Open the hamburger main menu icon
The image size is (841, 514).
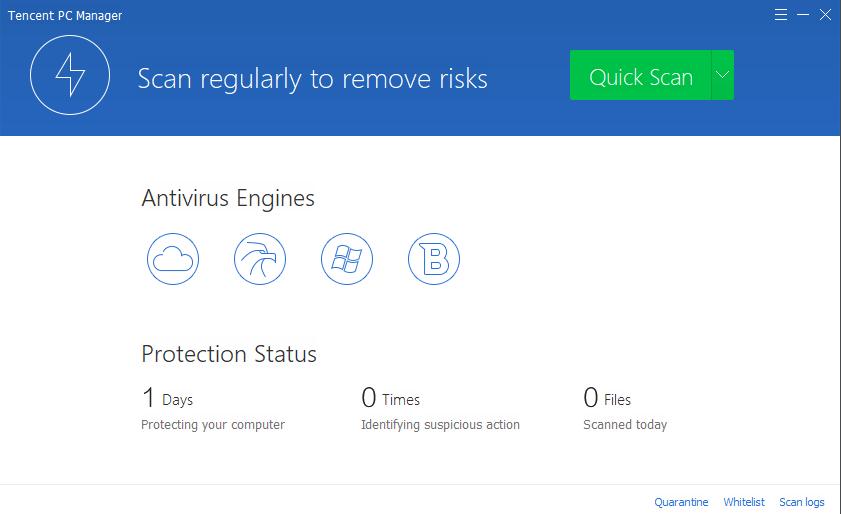tap(781, 14)
